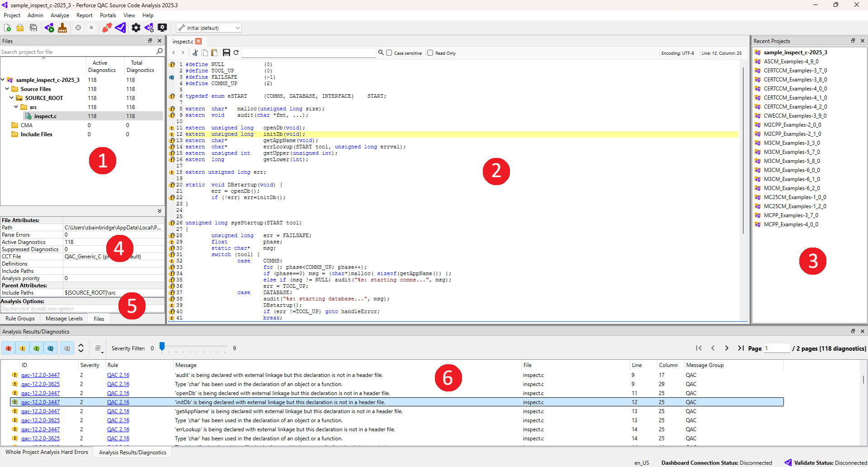Select the settings gear on the main toolbar
The height and width of the screenshot is (467, 868).
click(x=136, y=27)
